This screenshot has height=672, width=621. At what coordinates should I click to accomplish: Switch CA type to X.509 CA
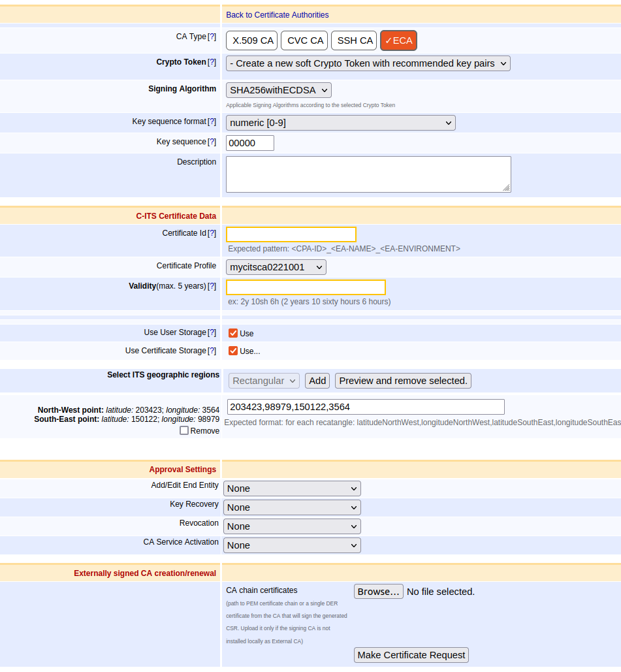pos(251,40)
